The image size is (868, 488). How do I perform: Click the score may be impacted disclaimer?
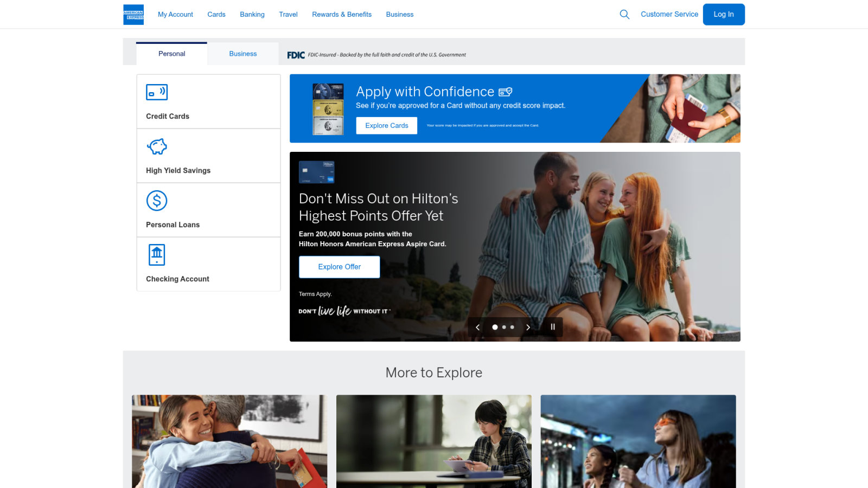483,126
